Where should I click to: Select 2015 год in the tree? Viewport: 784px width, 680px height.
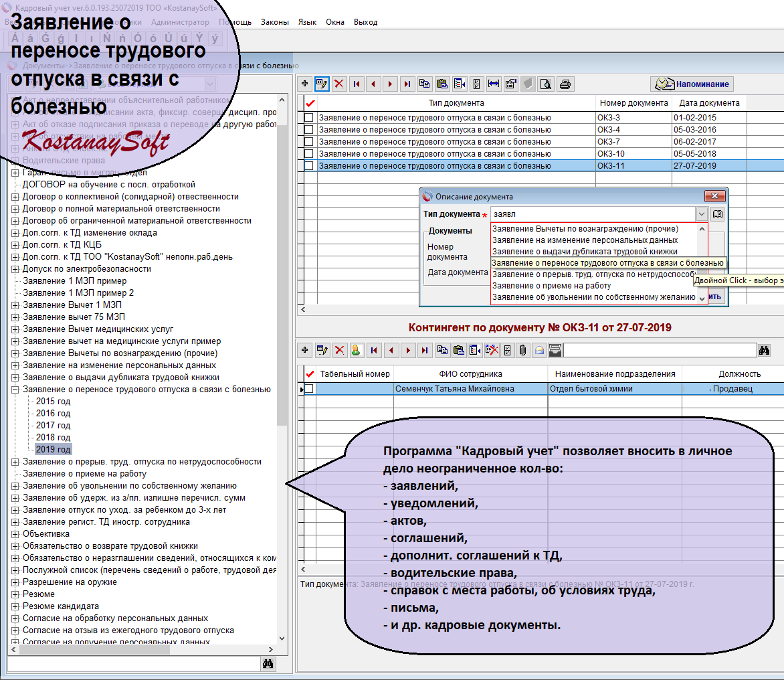53,402
